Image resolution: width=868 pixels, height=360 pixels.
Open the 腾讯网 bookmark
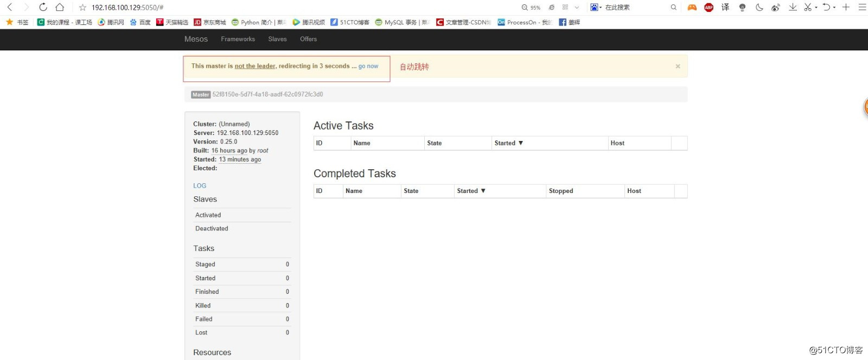pyautogui.click(x=111, y=22)
